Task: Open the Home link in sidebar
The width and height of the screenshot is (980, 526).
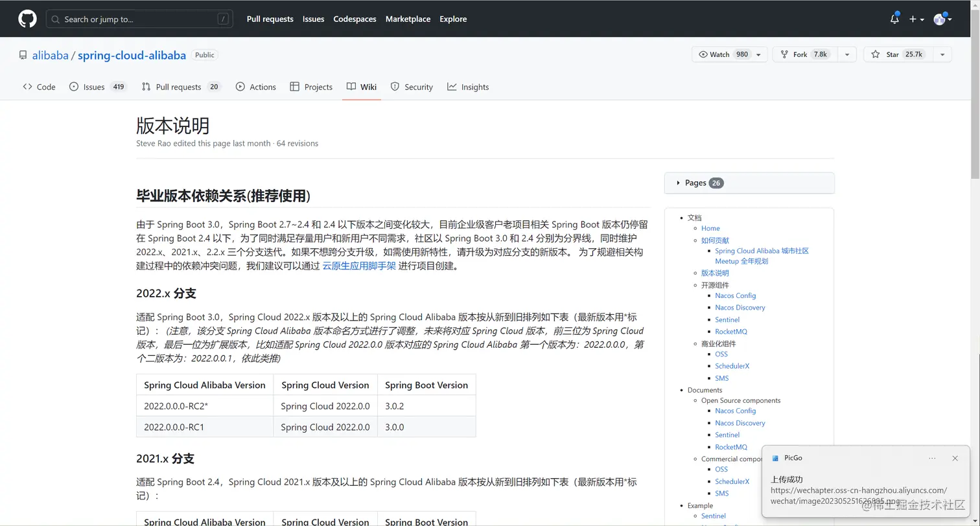Action: click(x=710, y=228)
